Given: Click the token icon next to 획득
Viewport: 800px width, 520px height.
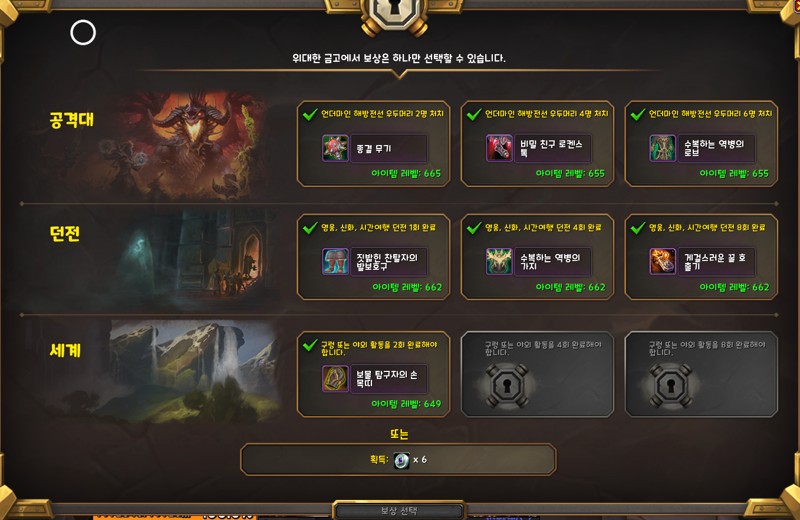Looking at the screenshot, I should click(402, 460).
